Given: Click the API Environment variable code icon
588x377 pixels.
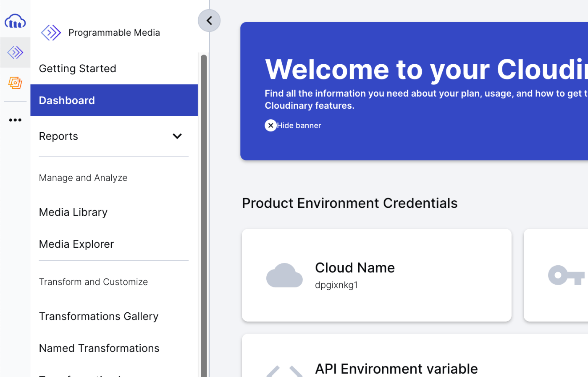Looking at the screenshot, I should pyautogui.click(x=284, y=371).
